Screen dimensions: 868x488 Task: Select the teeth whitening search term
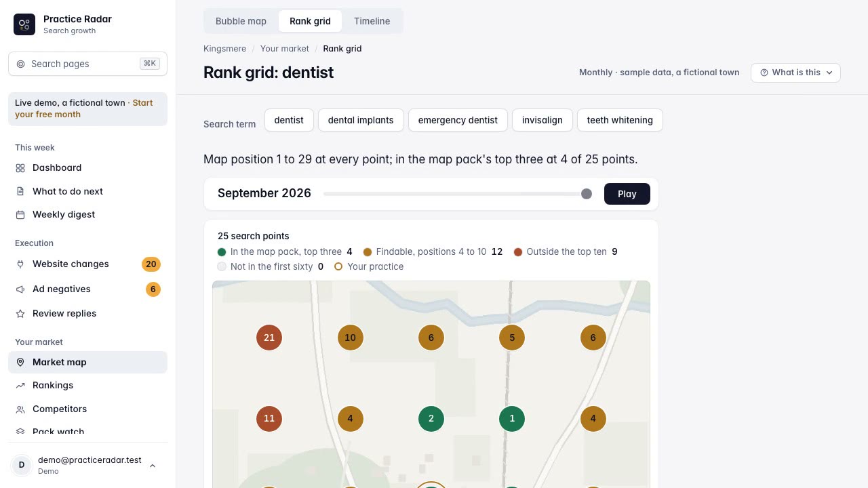[x=620, y=120]
